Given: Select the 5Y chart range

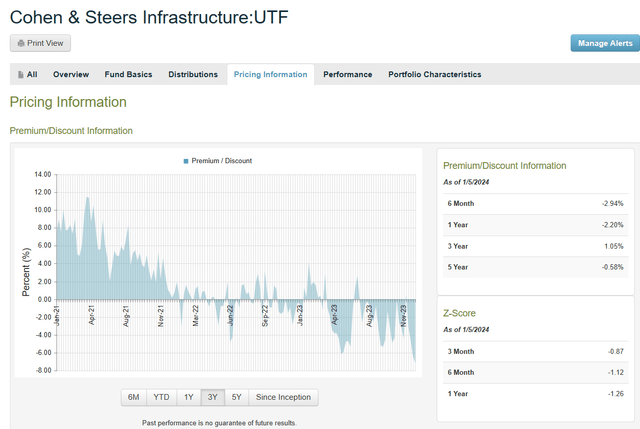Looking at the screenshot, I should [x=237, y=397].
